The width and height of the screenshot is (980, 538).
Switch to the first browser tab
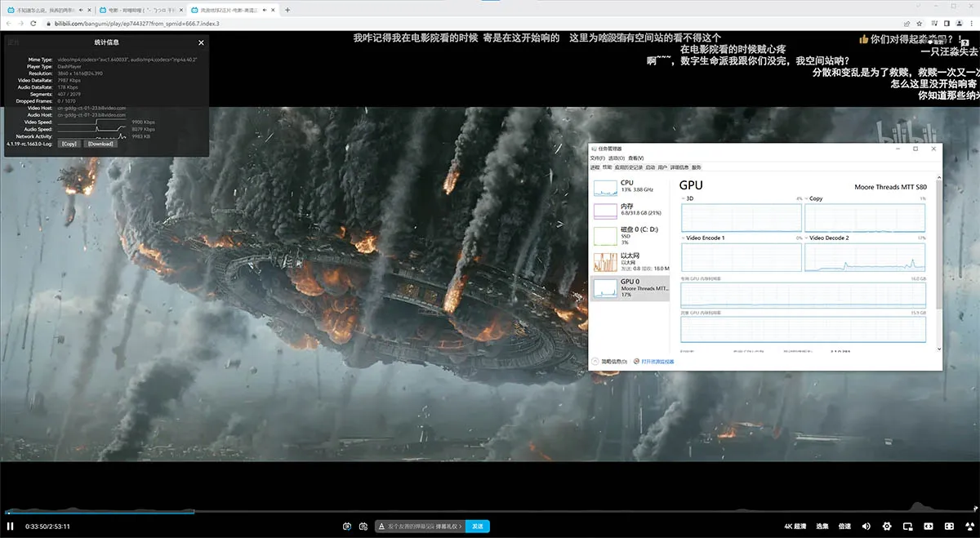click(48, 10)
